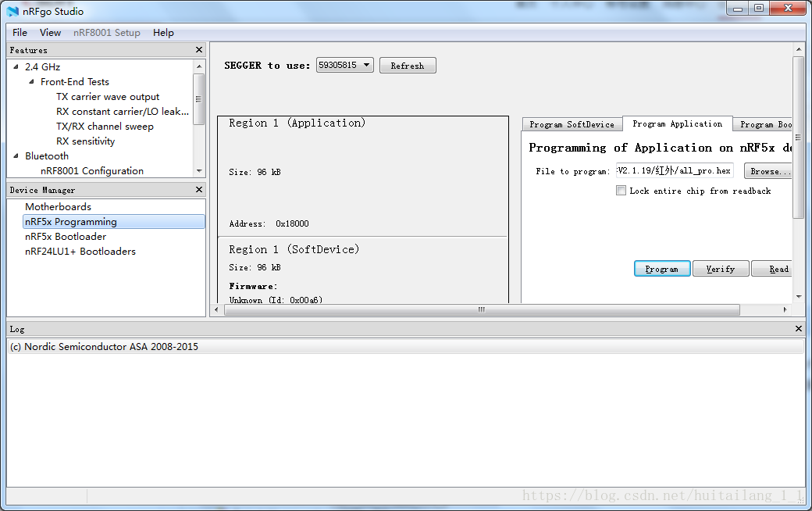The height and width of the screenshot is (511, 812).
Task: Click the nRFgo Studio title bar logo
Action: pyautogui.click(x=12, y=12)
